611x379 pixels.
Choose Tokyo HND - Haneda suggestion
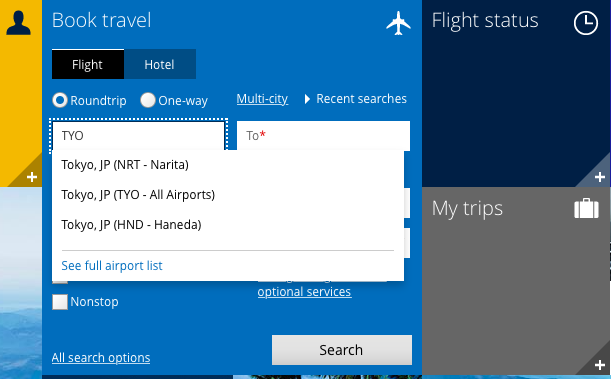tap(228, 225)
